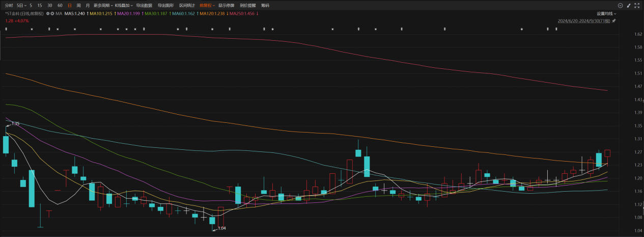644x237 pixels.
Task: Click the remove MA indicator icon
Action: [52, 13]
